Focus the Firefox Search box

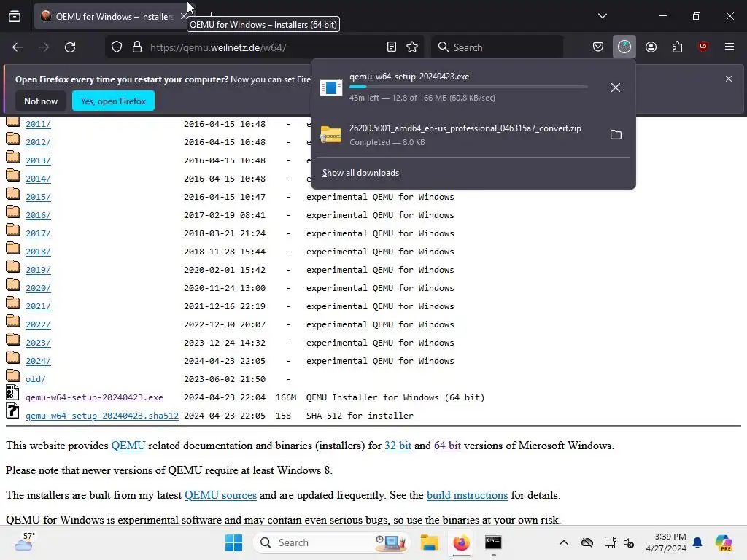[x=498, y=47]
